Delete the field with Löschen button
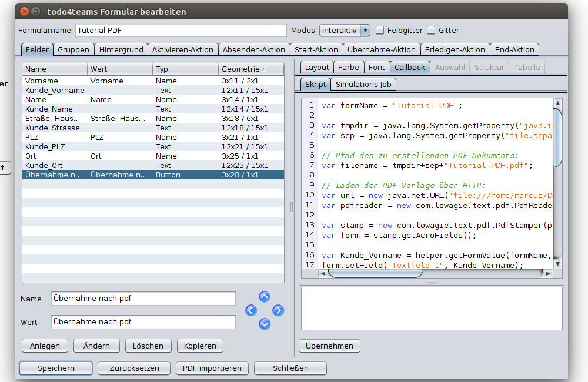 pyautogui.click(x=148, y=346)
